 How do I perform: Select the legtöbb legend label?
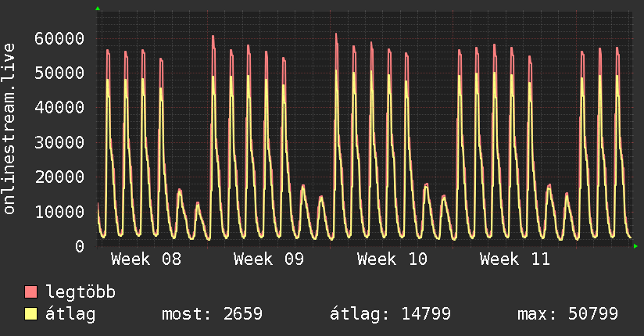click(80, 292)
